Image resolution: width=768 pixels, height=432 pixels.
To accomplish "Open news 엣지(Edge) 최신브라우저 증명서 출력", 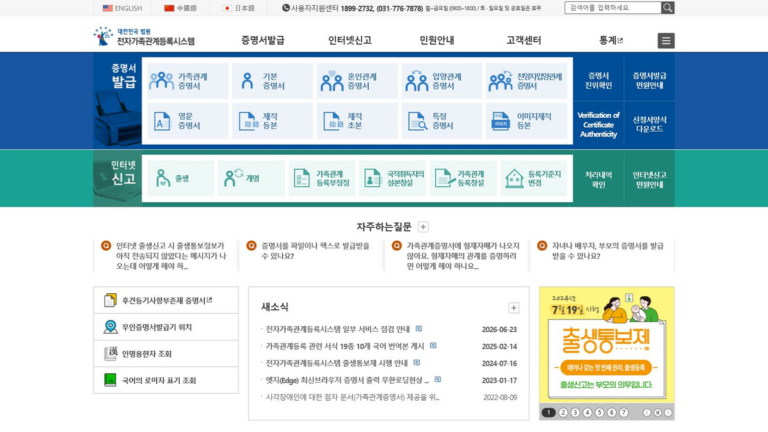I will click(x=347, y=380).
